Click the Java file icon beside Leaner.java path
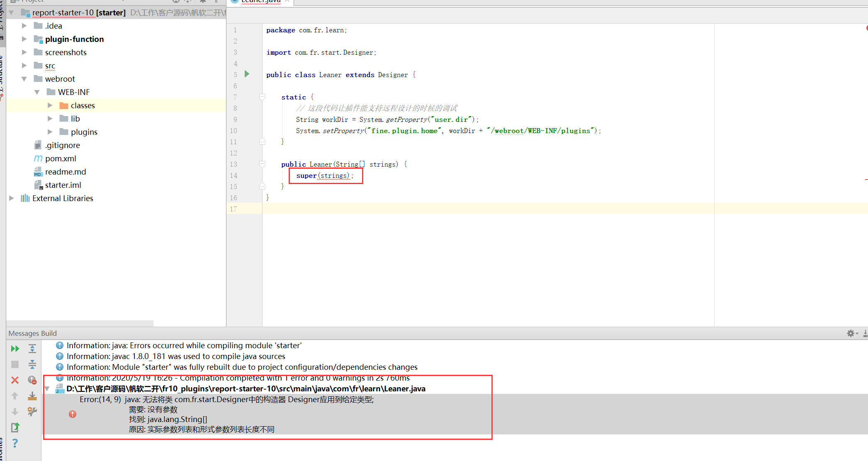Image resolution: width=868 pixels, height=461 pixels. click(60, 389)
